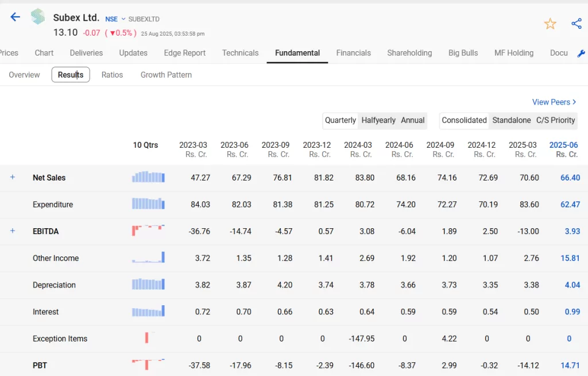Click the PBT value -146.60
Image resolution: width=588 pixels, height=376 pixels.
tap(362, 366)
